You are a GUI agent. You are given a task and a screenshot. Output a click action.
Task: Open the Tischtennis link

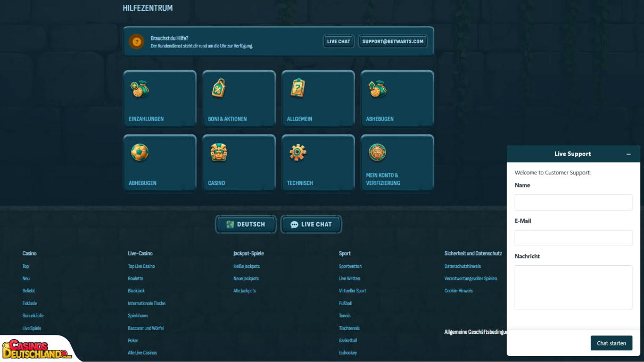349,329
